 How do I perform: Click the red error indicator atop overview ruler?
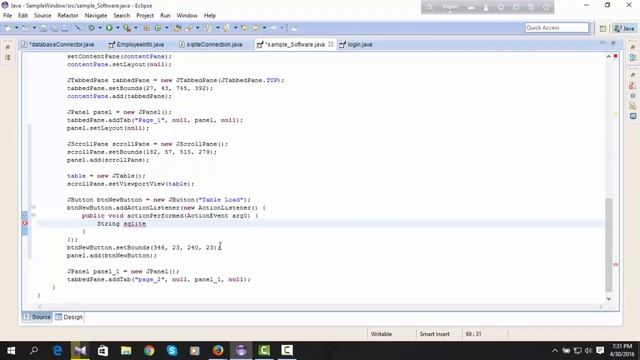click(616, 56)
